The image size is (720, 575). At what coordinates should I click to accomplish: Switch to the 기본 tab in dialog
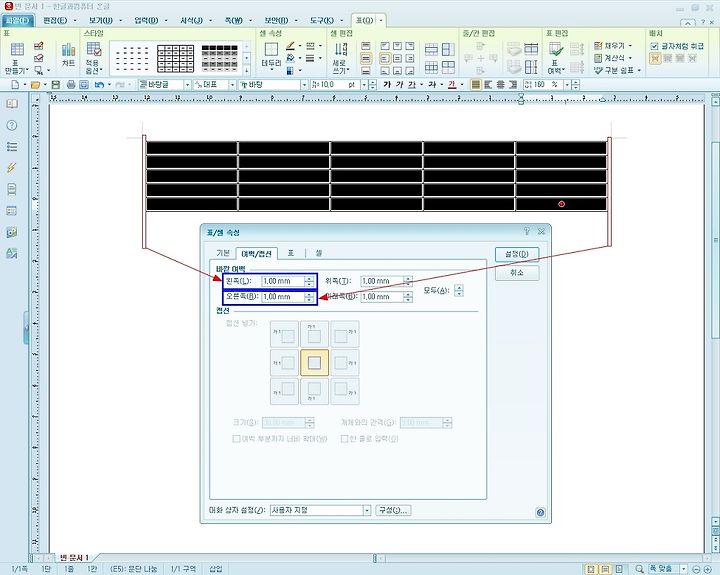tap(223, 253)
